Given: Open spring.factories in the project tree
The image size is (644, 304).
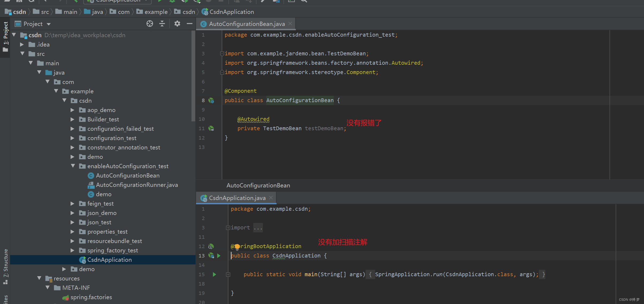Looking at the screenshot, I should pyautogui.click(x=91, y=297).
